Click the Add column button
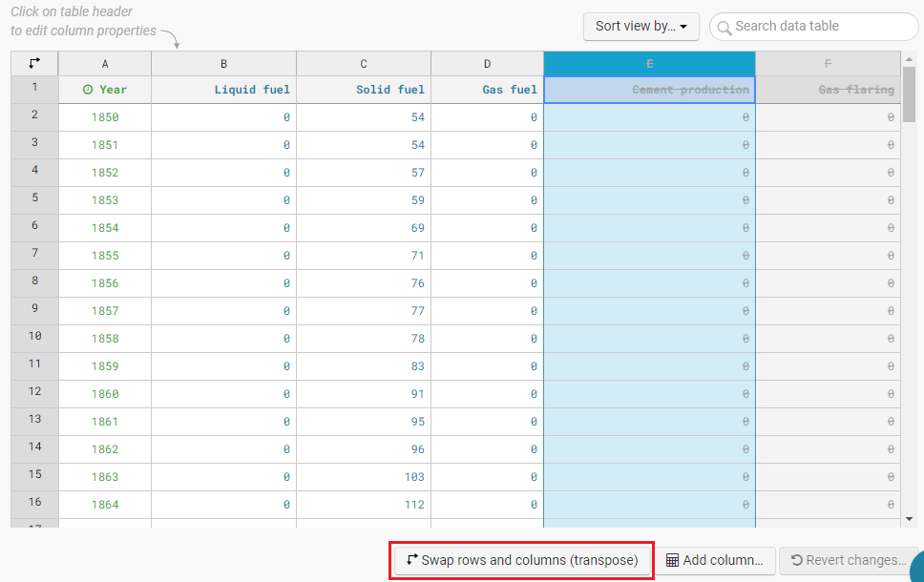 (x=714, y=560)
